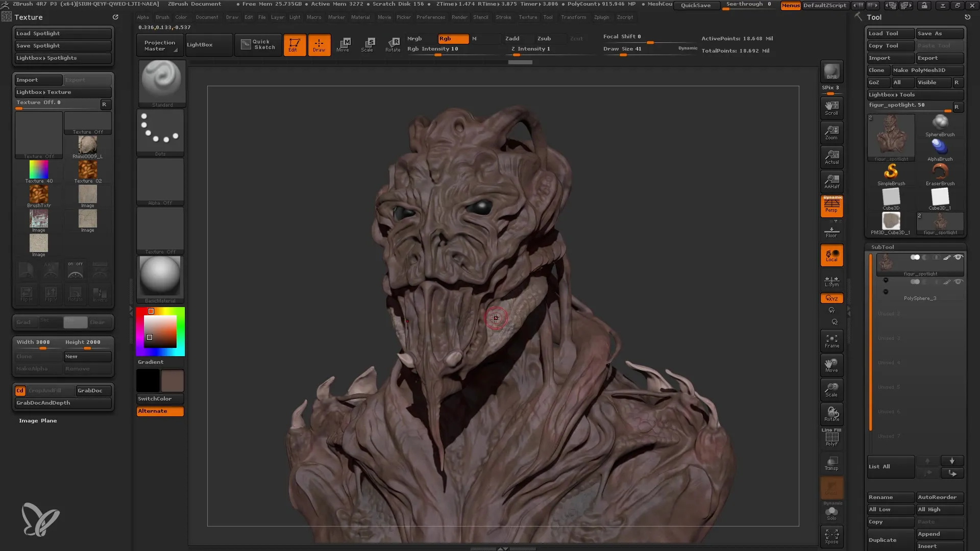
Task: Toggle the Zadd sculpting mode
Action: tap(513, 38)
